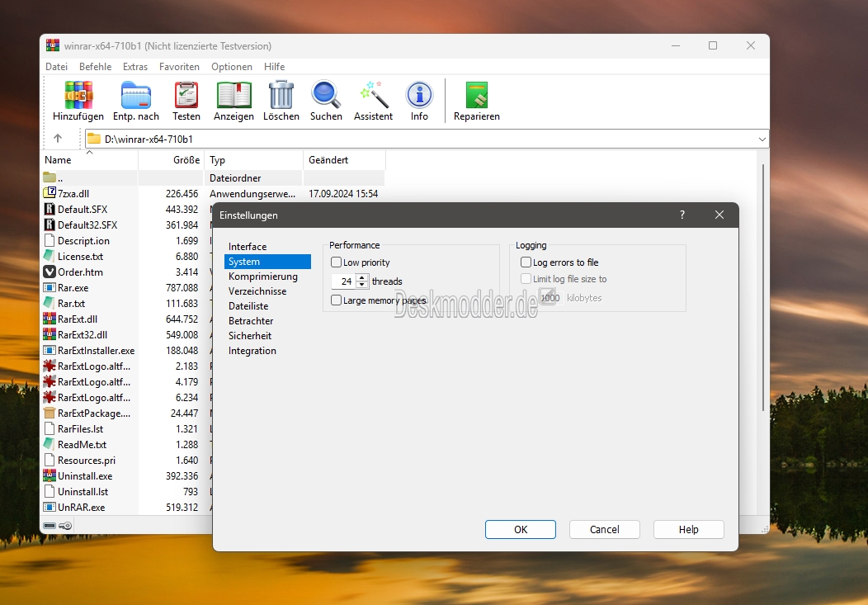Viewport: 868px width, 605px height.
Task: Switch to Sicherheit settings
Action: (267, 336)
